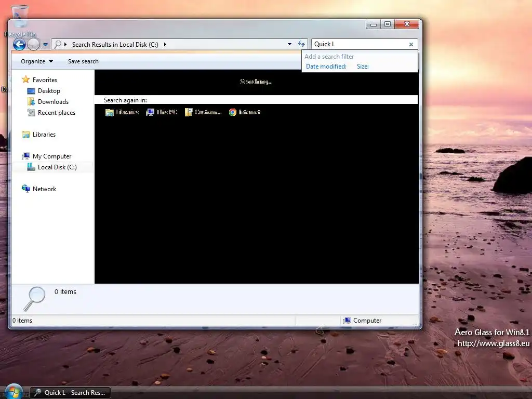Select Network in navigation pane
The width and height of the screenshot is (532, 399).
(45, 189)
